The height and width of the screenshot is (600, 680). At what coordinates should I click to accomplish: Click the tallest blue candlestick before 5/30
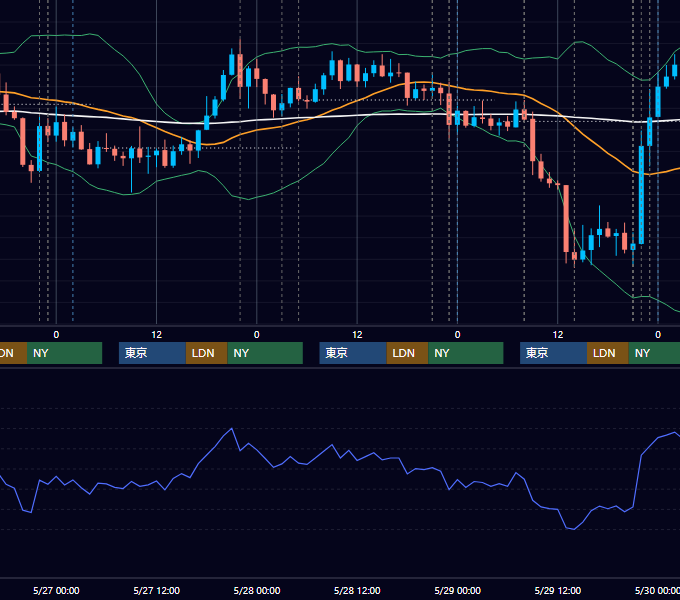tap(641, 195)
